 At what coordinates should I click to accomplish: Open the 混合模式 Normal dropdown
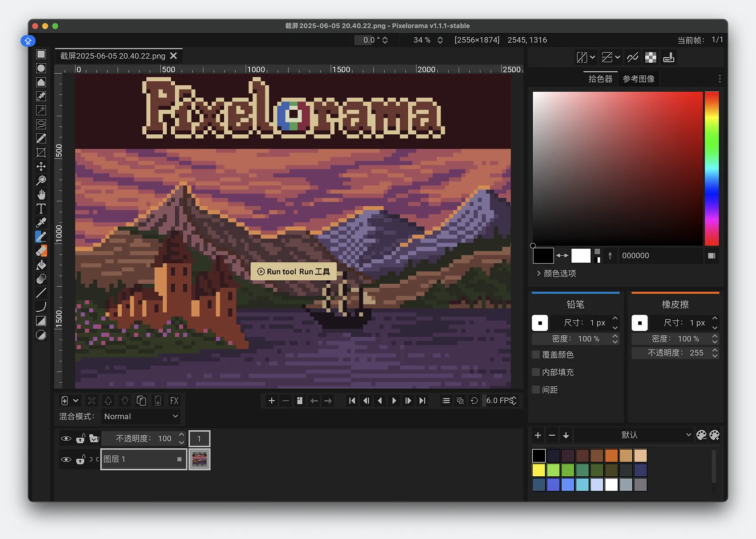[x=141, y=416]
